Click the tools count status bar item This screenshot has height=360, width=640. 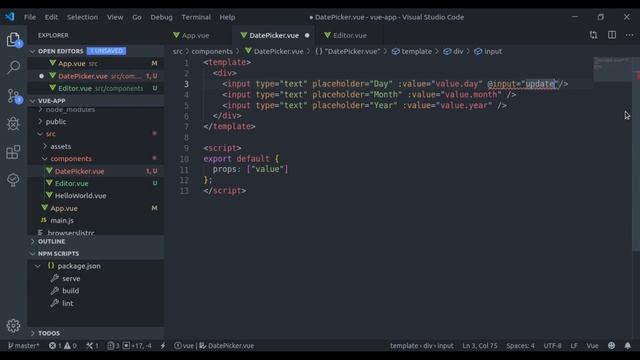click(92, 346)
